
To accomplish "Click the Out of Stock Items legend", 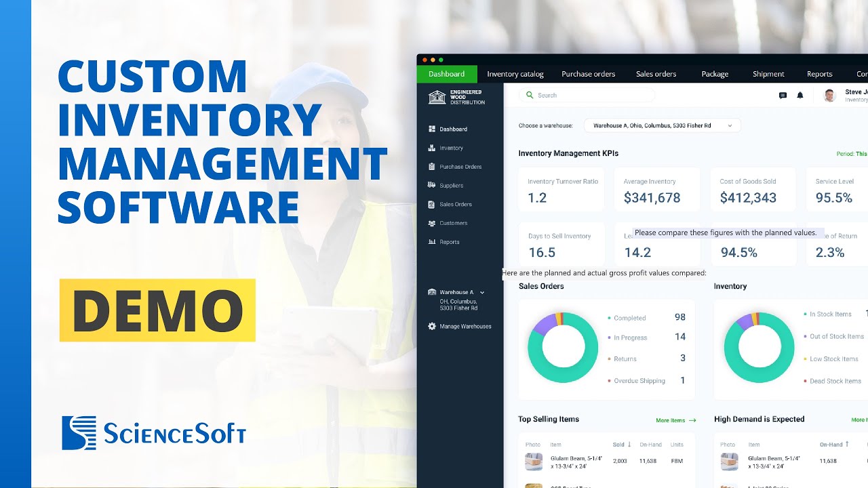I will tap(834, 336).
